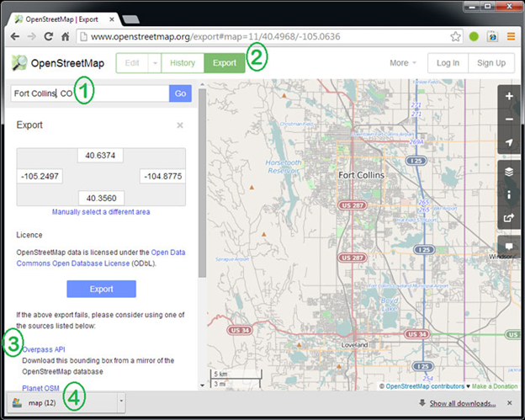
Task: Open OpenStreetMap contributors link
Action: click(425, 386)
